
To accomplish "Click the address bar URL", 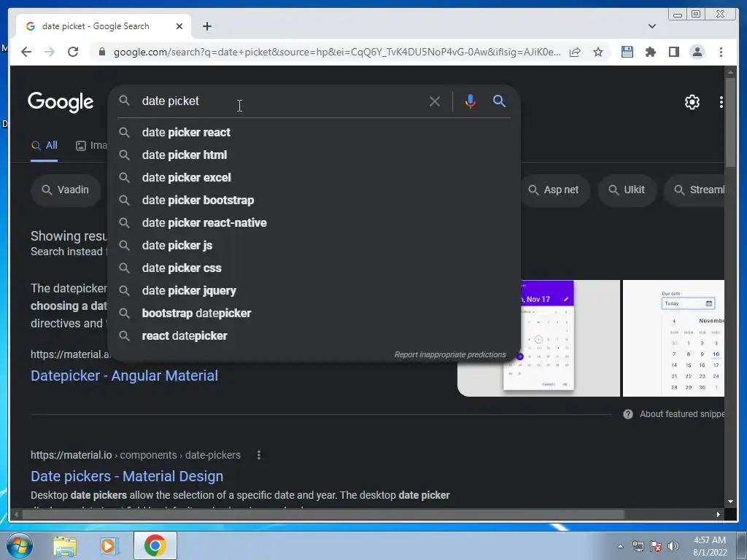I will pos(337,52).
